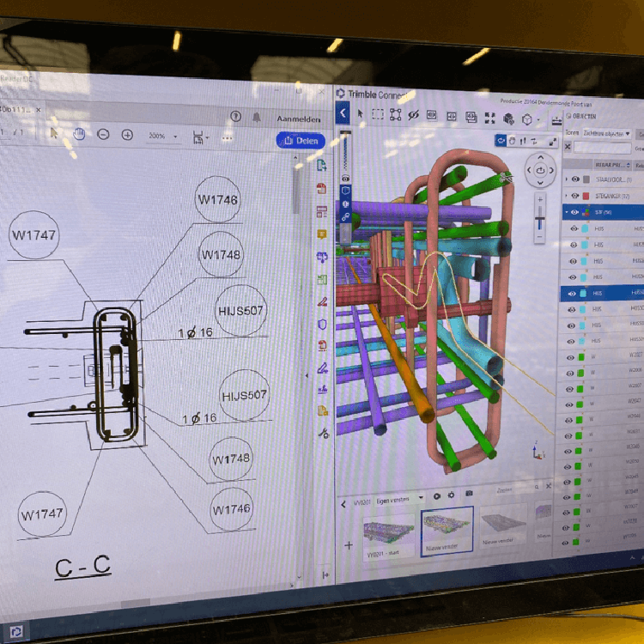Click the plus zoom-in button in 3D viewer
Screen dimensions: 644x644
coord(540,199)
